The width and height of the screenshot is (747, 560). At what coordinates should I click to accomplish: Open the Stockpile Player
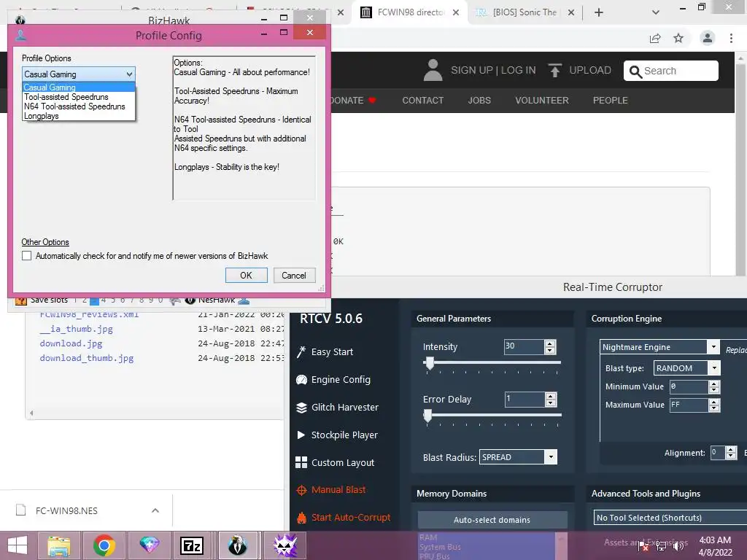click(x=337, y=435)
